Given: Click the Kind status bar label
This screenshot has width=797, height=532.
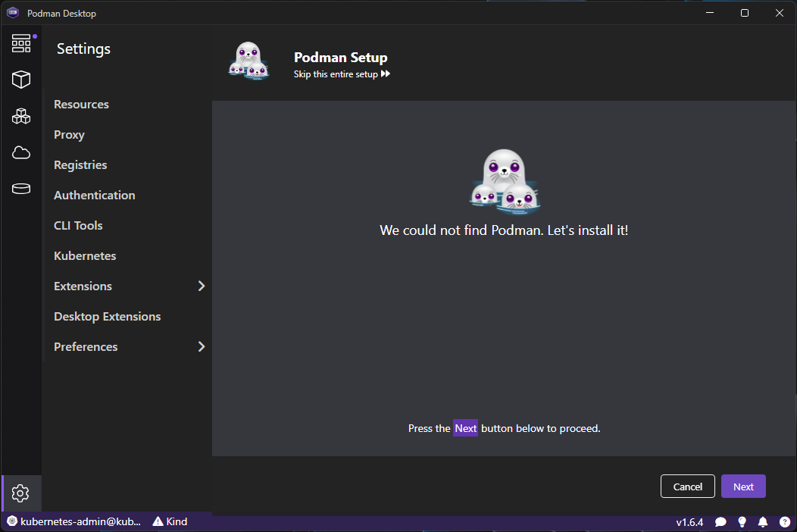Looking at the screenshot, I should [x=177, y=521].
